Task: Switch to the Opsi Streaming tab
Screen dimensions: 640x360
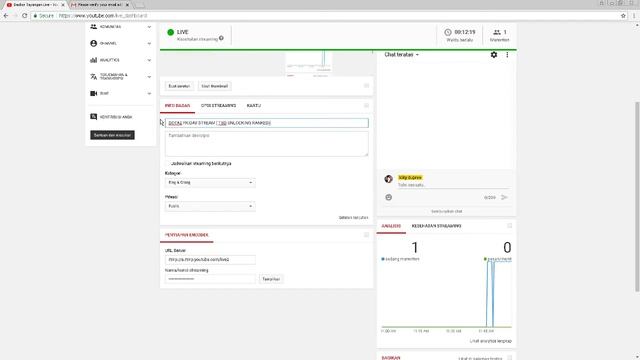Action: click(218, 106)
